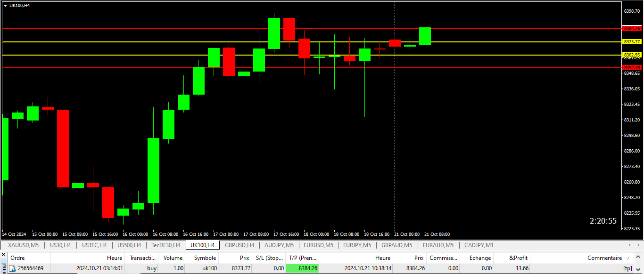Screen dimensions: 644x274
Task: Switch to the XAUUSD,M5 chart tab
Action: (23, 245)
